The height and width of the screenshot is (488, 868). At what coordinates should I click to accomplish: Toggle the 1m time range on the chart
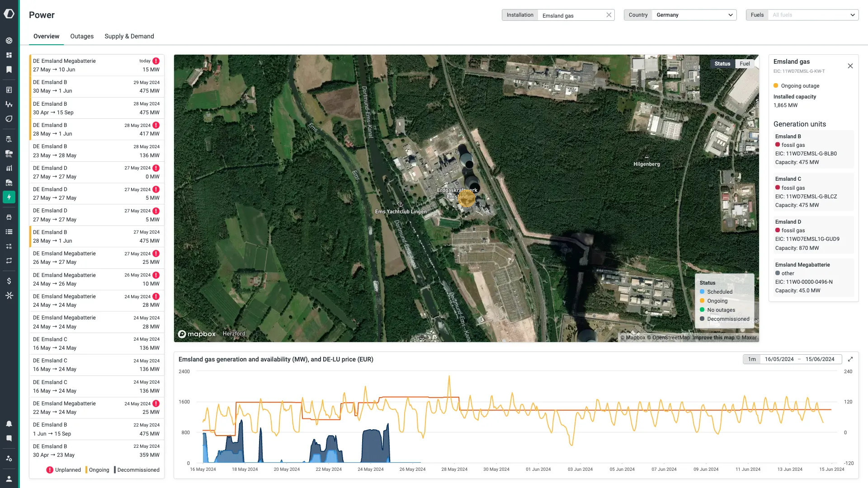point(751,359)
